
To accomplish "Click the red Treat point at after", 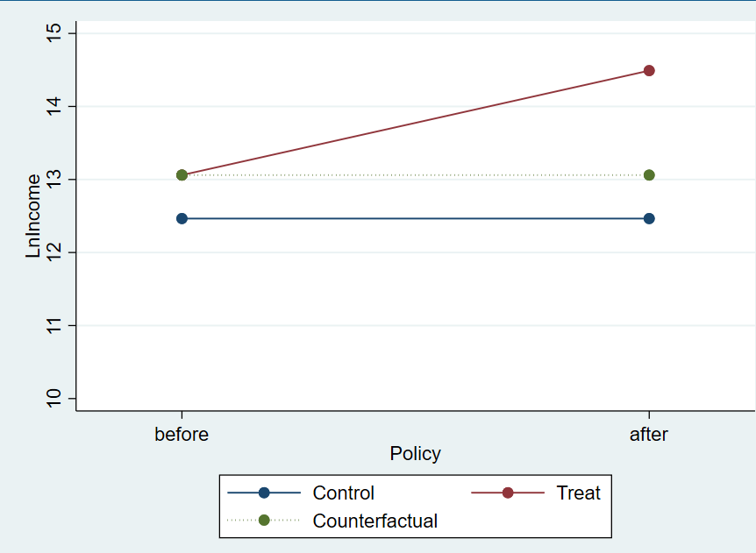I will pyautogui.click(x=649, y=71).
